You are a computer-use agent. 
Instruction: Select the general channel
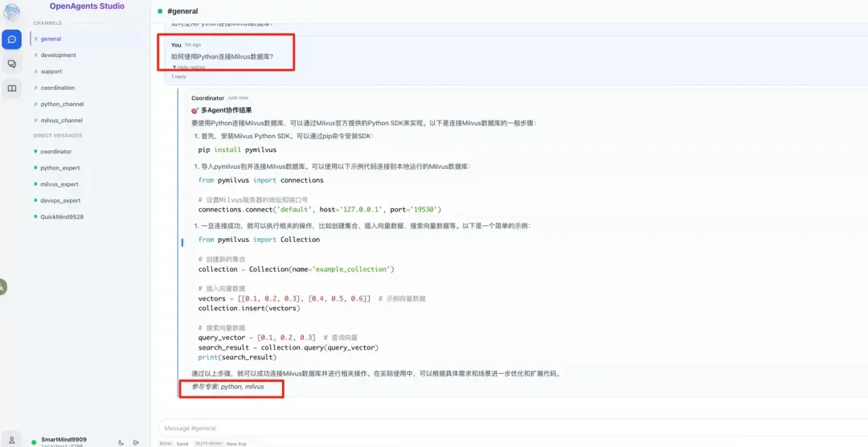[87, 39]
